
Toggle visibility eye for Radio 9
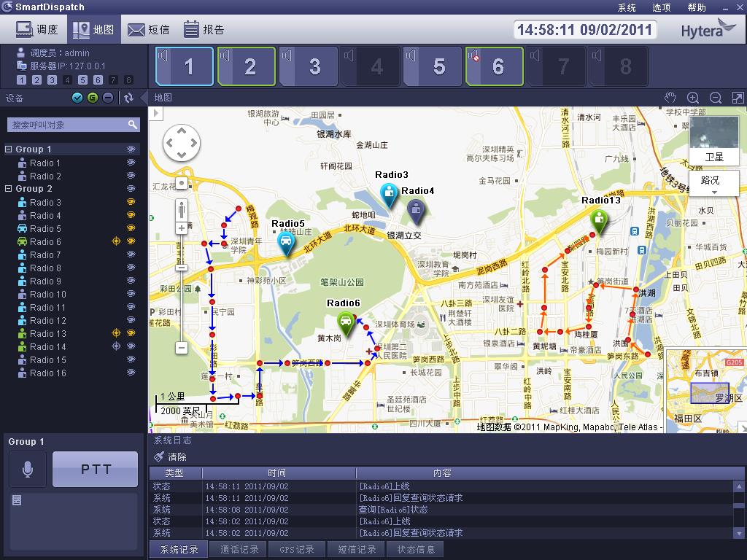point(131,281)
